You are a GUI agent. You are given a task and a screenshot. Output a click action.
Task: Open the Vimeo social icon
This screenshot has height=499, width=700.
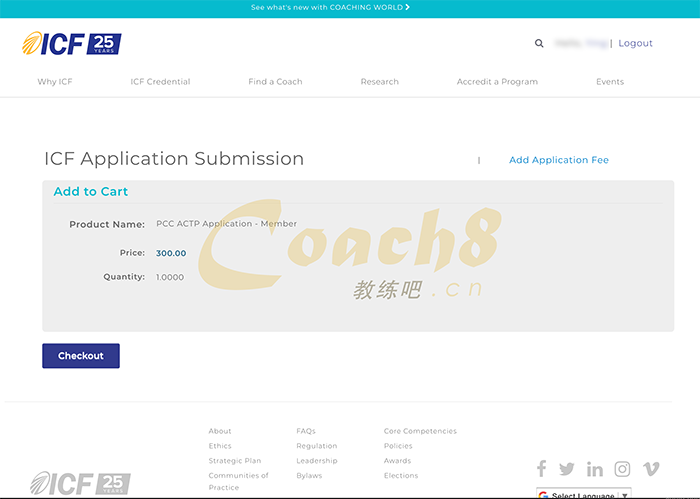tap(651, 469)
